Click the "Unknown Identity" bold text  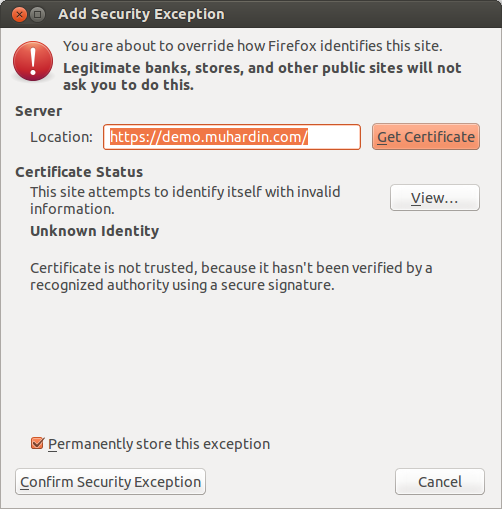click(95, 231)
